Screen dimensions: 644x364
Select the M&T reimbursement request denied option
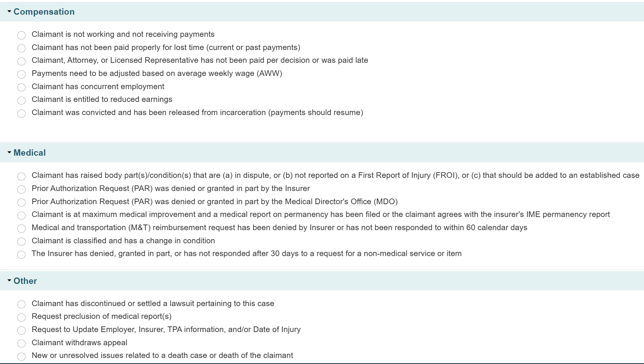21,228
